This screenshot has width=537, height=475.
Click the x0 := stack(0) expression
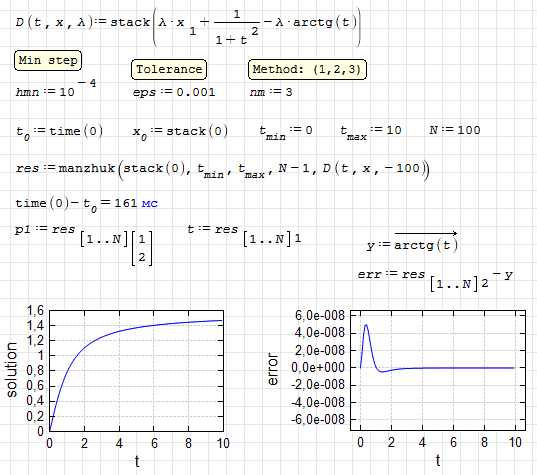pos(180,133)
